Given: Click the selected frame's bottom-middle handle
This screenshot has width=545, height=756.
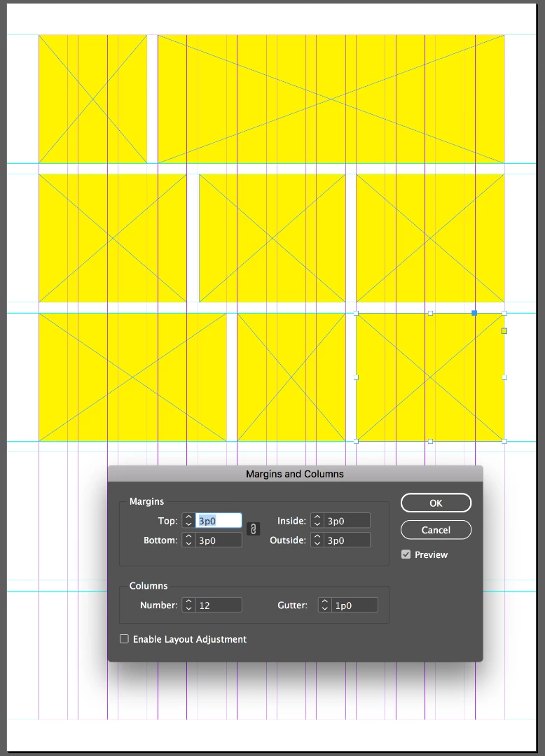Looking at the screenshot, I should [x=430, y=441].
